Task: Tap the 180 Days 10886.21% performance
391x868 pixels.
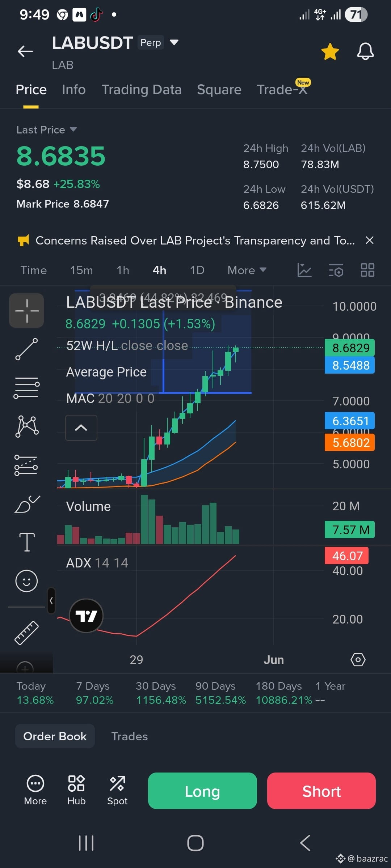Action: [x=284, y=693]
